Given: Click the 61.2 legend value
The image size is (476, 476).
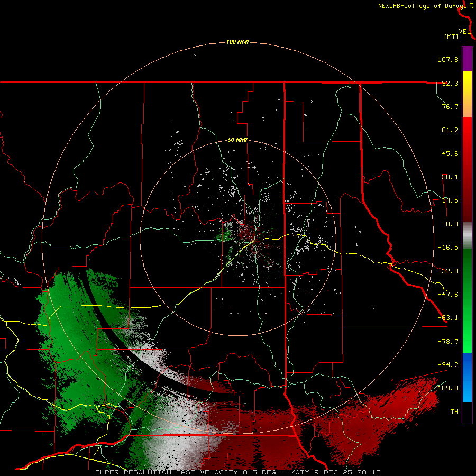Looking at the screenshot, I should point(450,130).
